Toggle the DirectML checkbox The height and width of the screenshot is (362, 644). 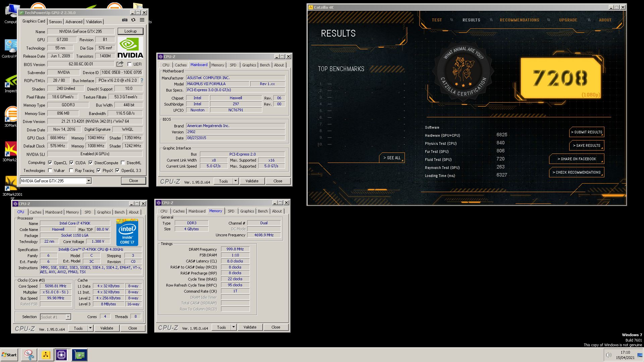[x=123, y=163]
